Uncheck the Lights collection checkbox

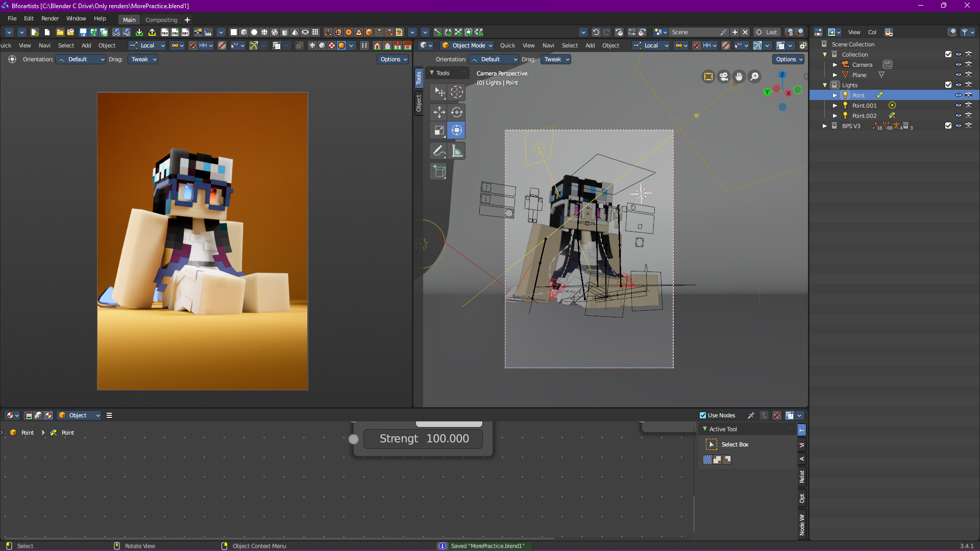[x=948, y=85]
